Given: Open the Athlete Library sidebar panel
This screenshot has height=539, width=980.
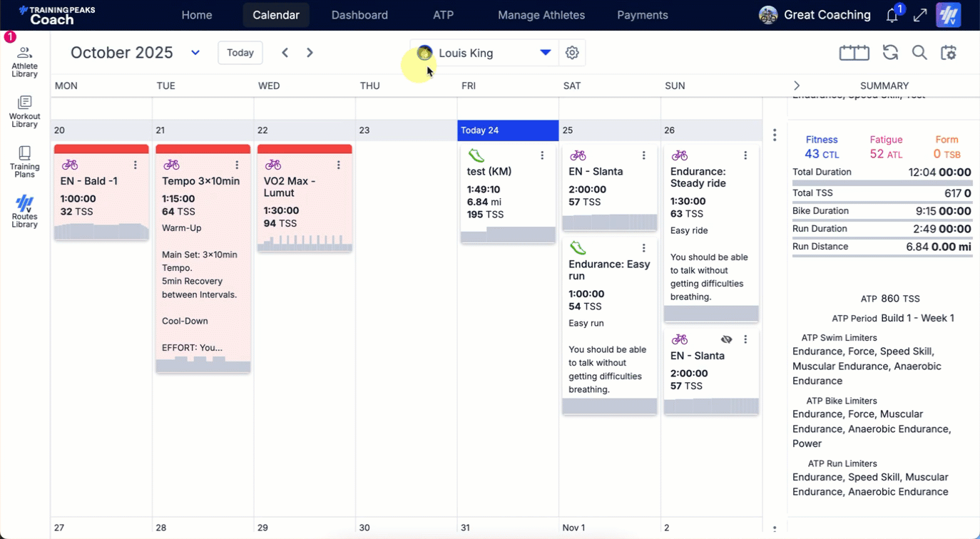Looking at the screenshot, I should coord(24,61).
